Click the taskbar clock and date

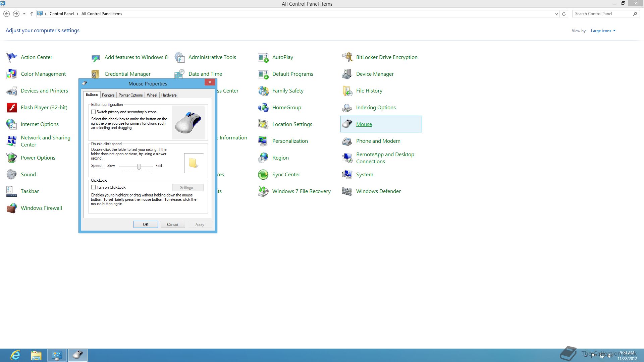[x=627, y=356]
